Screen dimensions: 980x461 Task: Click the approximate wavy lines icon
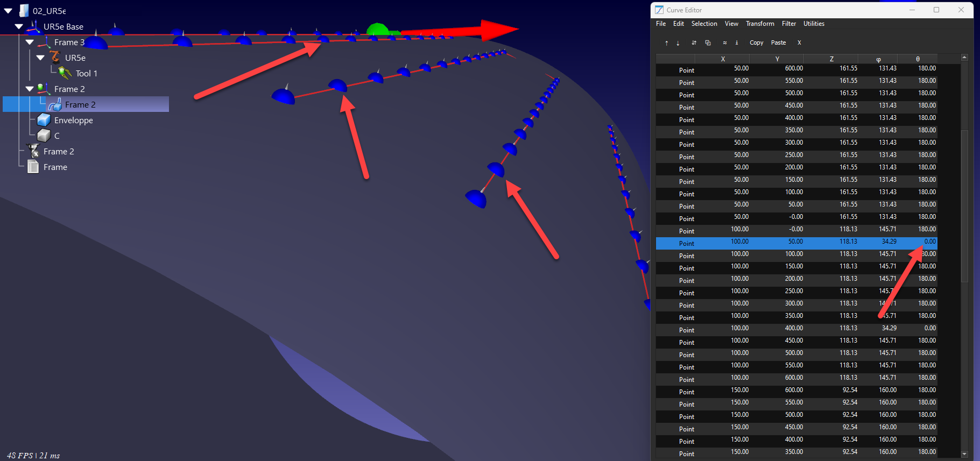[725, 43]
